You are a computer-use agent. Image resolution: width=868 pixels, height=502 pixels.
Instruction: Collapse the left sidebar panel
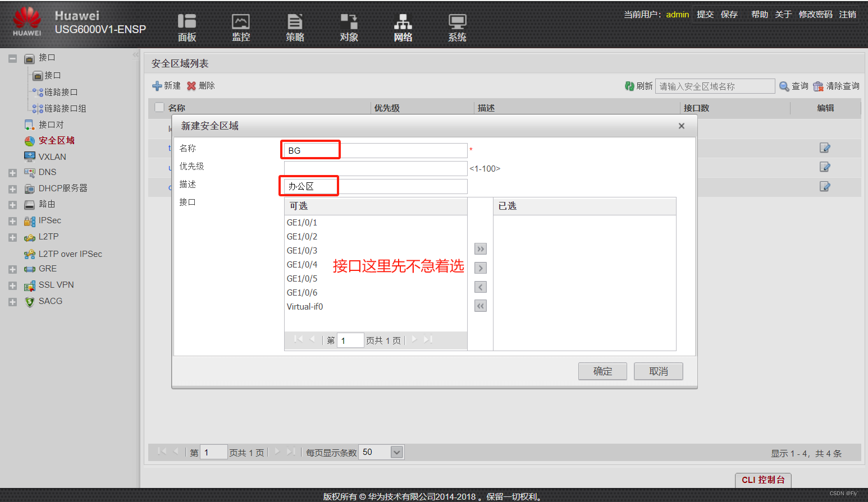click(x=135, y=55)
